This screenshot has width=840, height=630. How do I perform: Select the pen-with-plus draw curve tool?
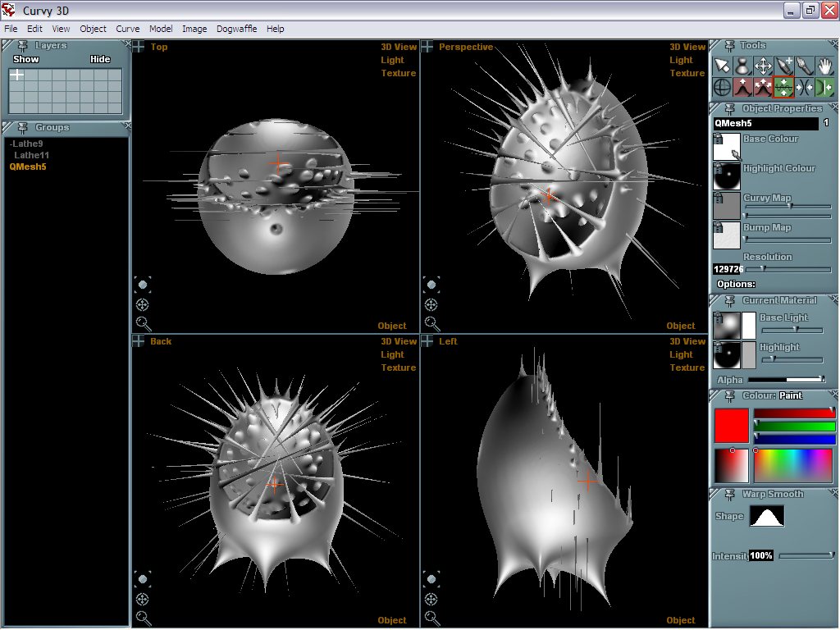pos(784,66)
